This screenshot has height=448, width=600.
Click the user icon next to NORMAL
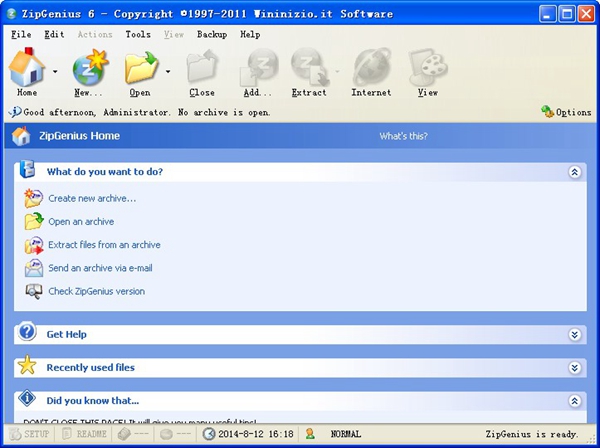[x=310, y=434]
